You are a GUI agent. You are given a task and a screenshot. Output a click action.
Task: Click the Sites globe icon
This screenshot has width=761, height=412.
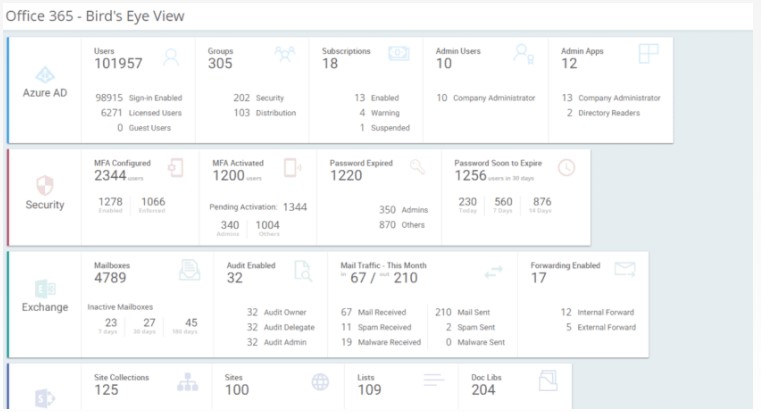tap(320, 382)
